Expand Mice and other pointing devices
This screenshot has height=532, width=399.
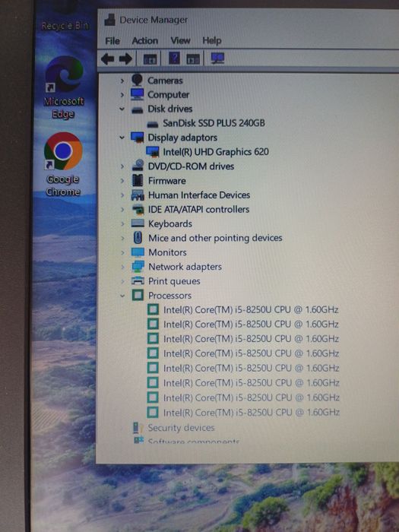(x=122, y=238)
